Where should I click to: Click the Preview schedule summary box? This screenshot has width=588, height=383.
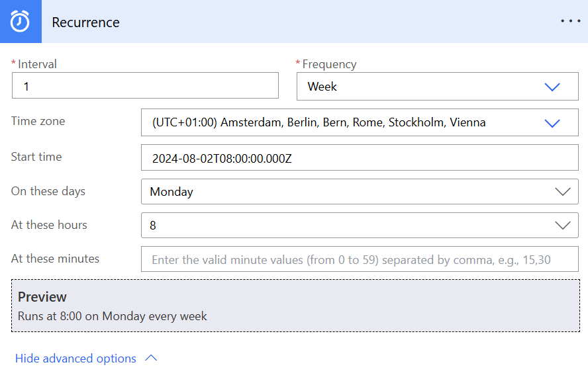pos(295,306)
